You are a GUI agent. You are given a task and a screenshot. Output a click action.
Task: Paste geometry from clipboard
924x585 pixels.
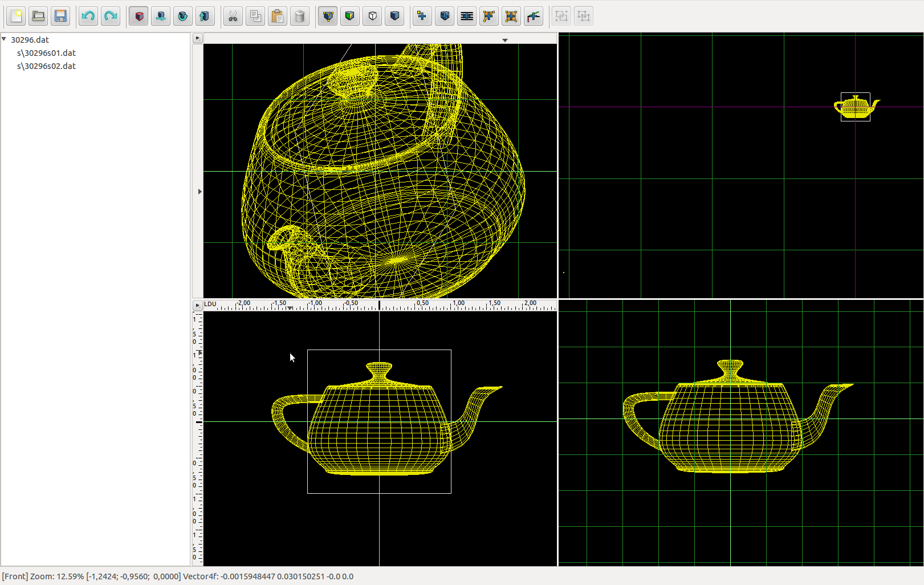pos(278,16)
